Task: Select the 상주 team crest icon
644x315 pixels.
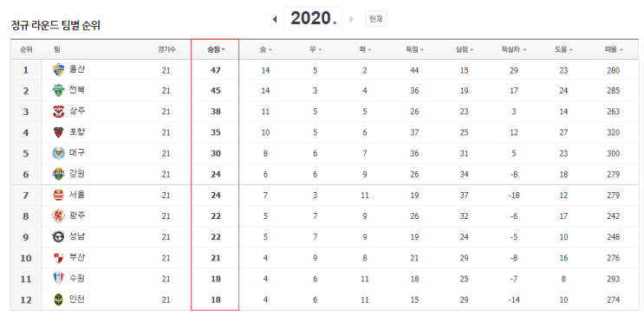Action: point(59,112)
